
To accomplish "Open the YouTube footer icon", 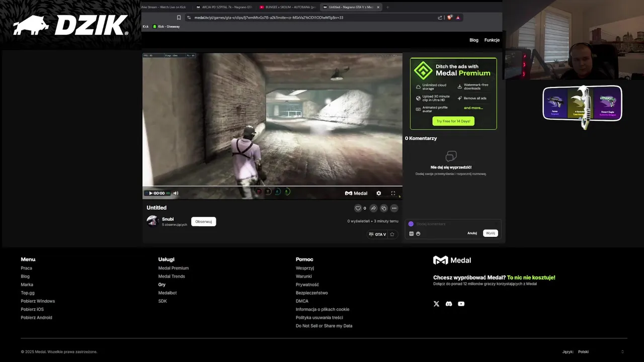I will click(x=461, y=304).
